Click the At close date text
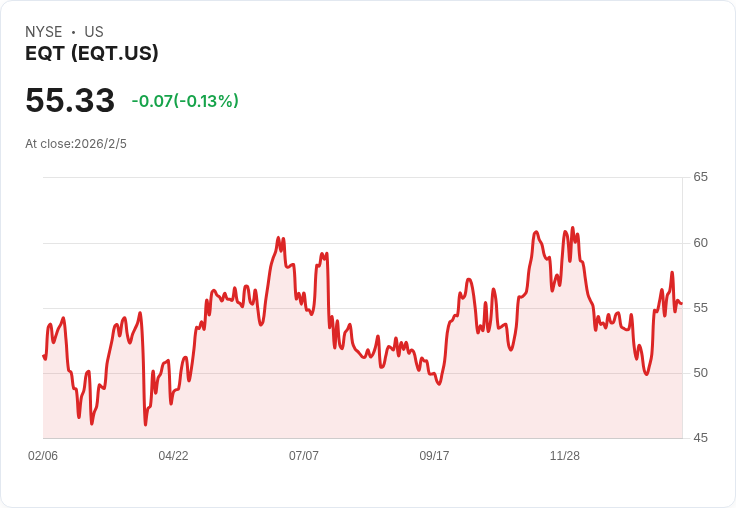Screen dimensions: 736x508 [76, 144]
